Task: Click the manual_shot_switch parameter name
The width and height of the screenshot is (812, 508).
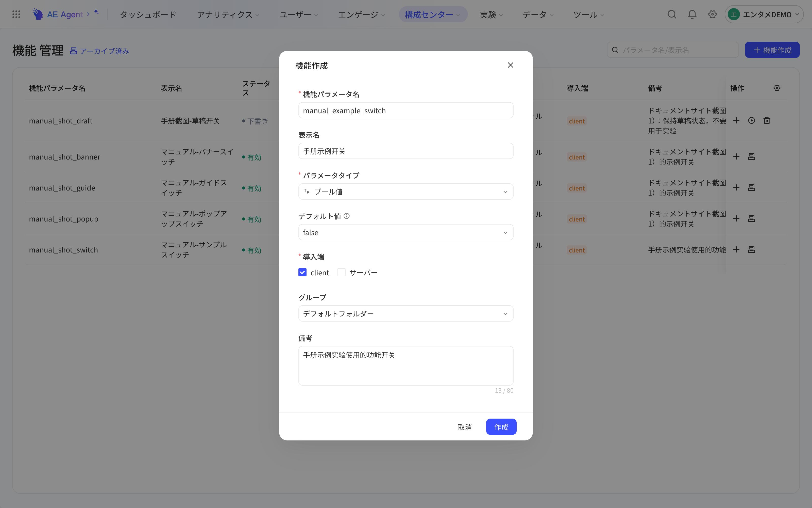Action: point(63,250)
